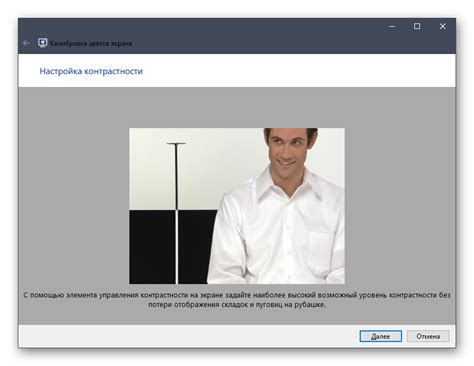
Task: Click the heading Настройка контрастности
Action: [91, 71]
